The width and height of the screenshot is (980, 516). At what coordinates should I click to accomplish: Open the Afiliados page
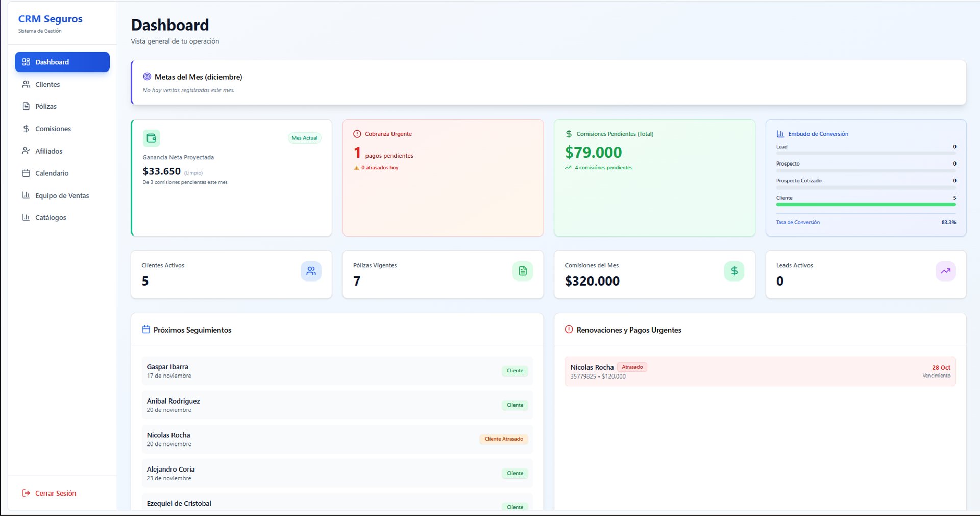point(62,151)
